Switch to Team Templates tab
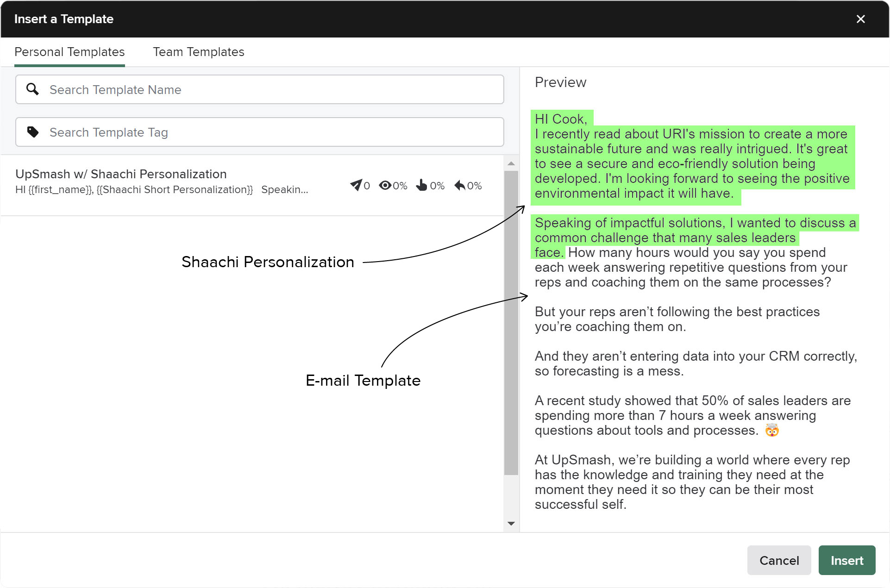The height and width of the screenshot is (588, 890). tap(198, 52)
